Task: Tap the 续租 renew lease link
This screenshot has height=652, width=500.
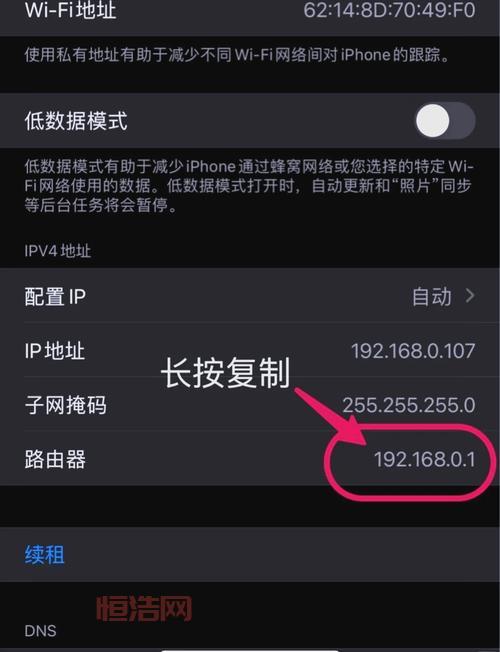Action: 45,555
